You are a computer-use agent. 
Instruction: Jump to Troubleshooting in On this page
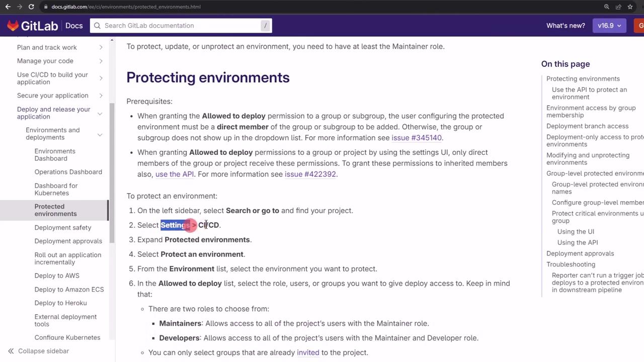(571, 264)
